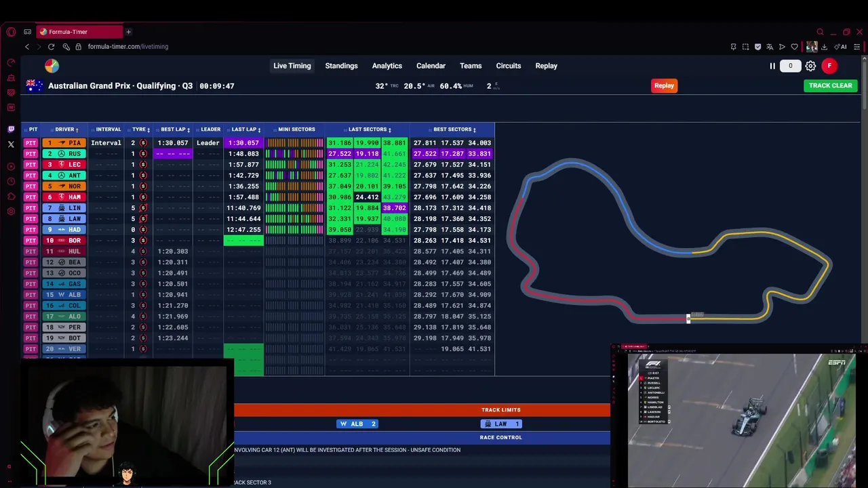Open the Opera menu logo
Image resolution: width=868 pixels, height=488 pixels.
point(11,32)
